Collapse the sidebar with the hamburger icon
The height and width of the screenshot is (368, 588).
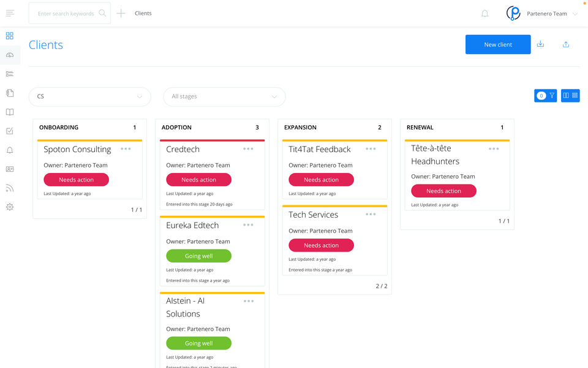coord(10,13)
